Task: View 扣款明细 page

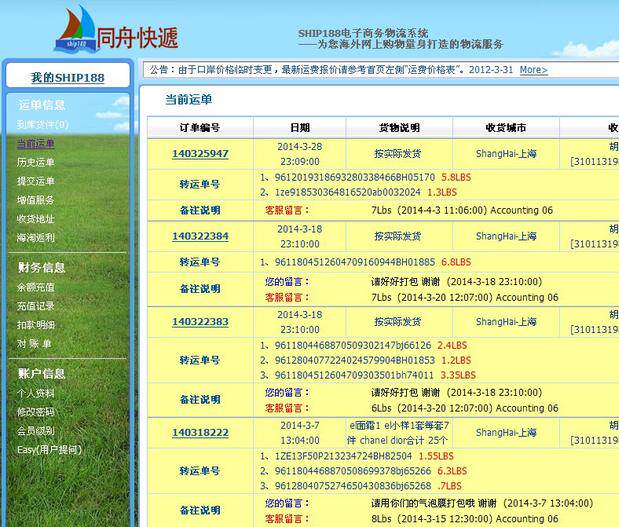Action: click(36, 325)
